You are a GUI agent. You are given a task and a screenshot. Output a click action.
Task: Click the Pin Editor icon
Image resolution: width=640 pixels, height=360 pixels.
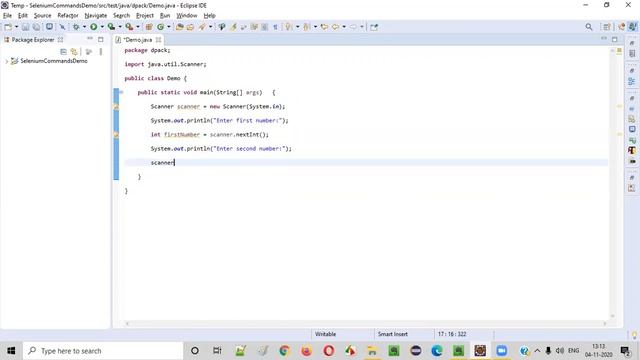click(374, 27)
